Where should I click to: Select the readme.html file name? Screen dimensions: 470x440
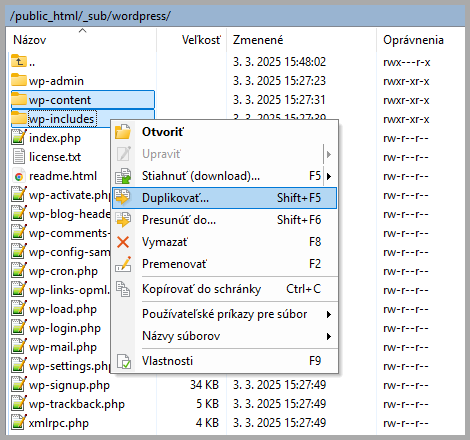[x=63, y=176]
